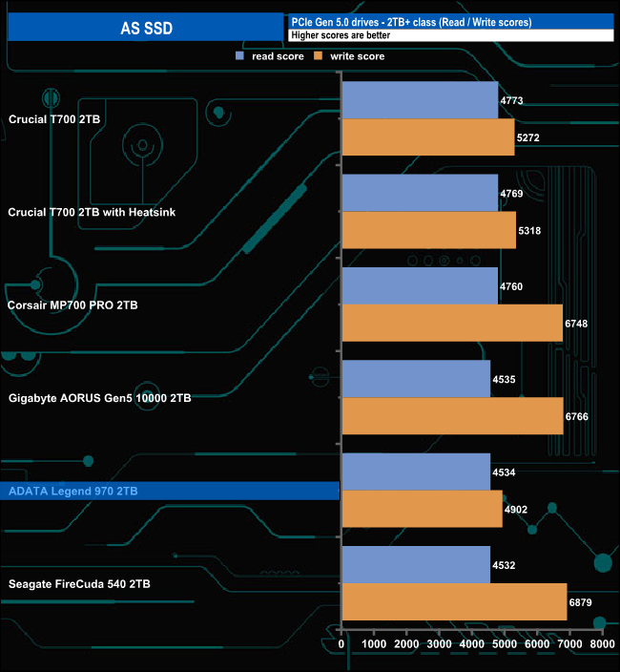Image resolution: width=620 pixels, height=672 pixels.
Task: Click ADATA Legend 970 read score bar
Action: (x=416, y=472)
